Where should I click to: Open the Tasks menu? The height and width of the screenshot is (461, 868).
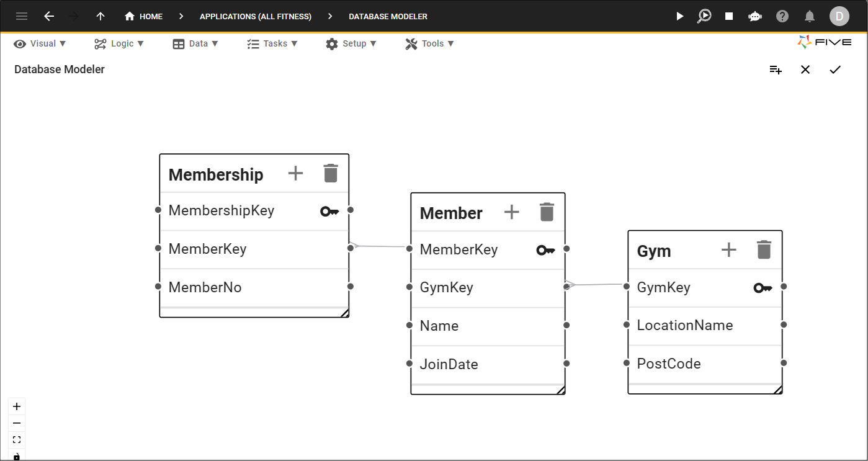(272, 43)
